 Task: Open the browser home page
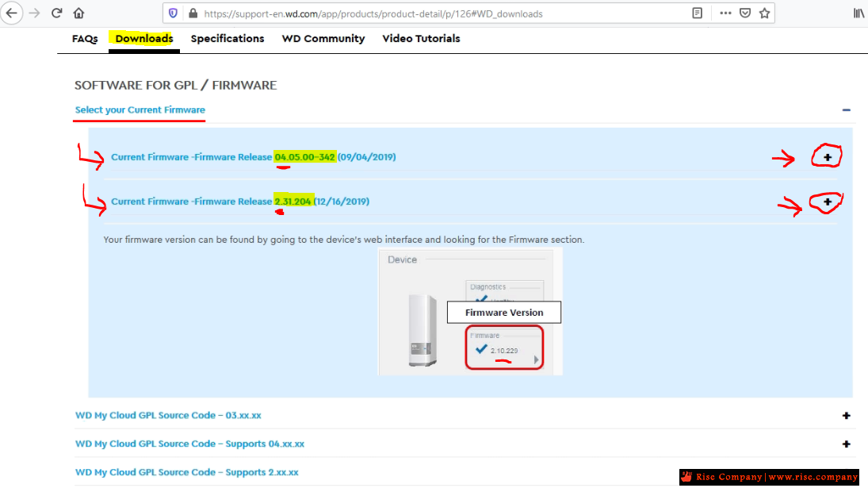tap(78, 13)
